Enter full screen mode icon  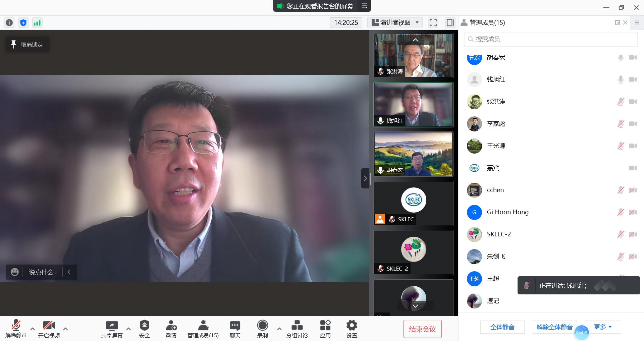click(x=433, y=23)
